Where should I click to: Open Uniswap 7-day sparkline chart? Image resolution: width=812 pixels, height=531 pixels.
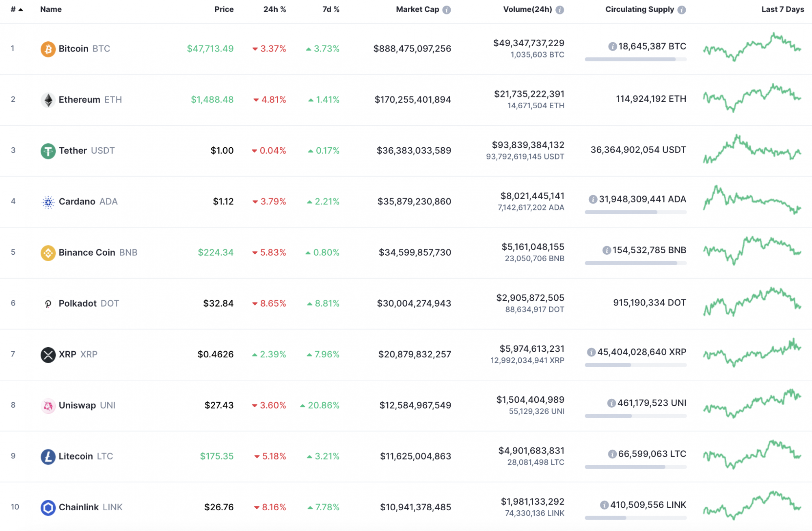(x=752, y=404)
